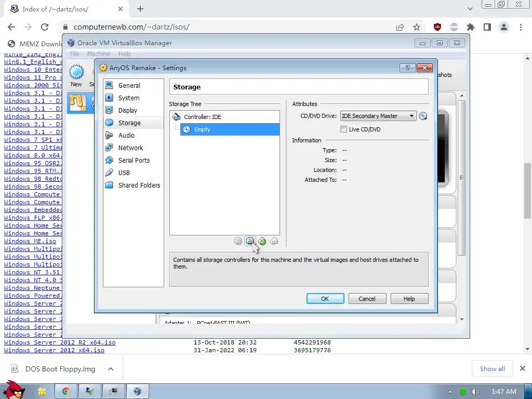Open Chrome profile avatar
This screenshot has height=399, width=532.
tap(504, 27)
